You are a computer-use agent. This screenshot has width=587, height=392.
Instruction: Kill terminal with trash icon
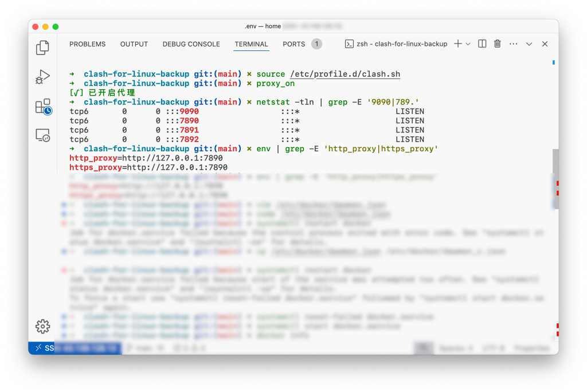pos(498,44)
